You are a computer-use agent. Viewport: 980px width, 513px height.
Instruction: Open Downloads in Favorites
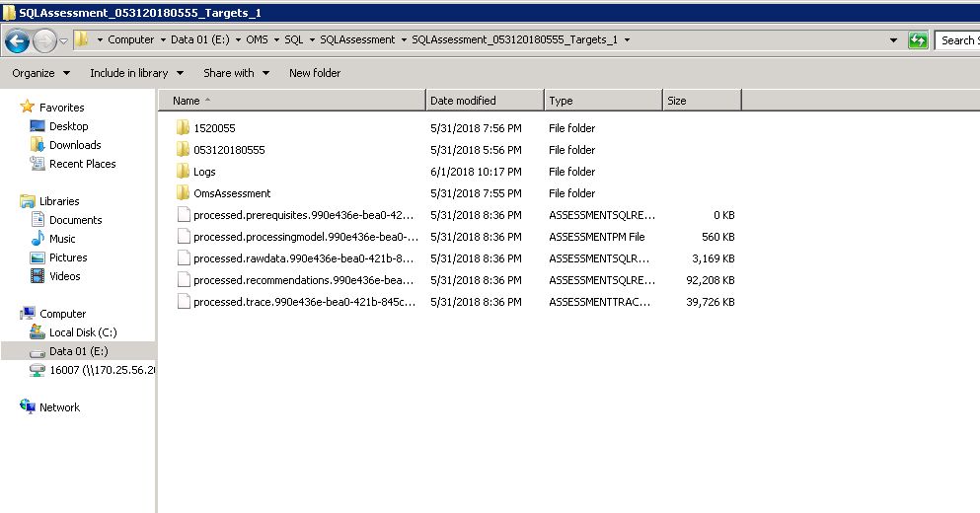point(75,145)
